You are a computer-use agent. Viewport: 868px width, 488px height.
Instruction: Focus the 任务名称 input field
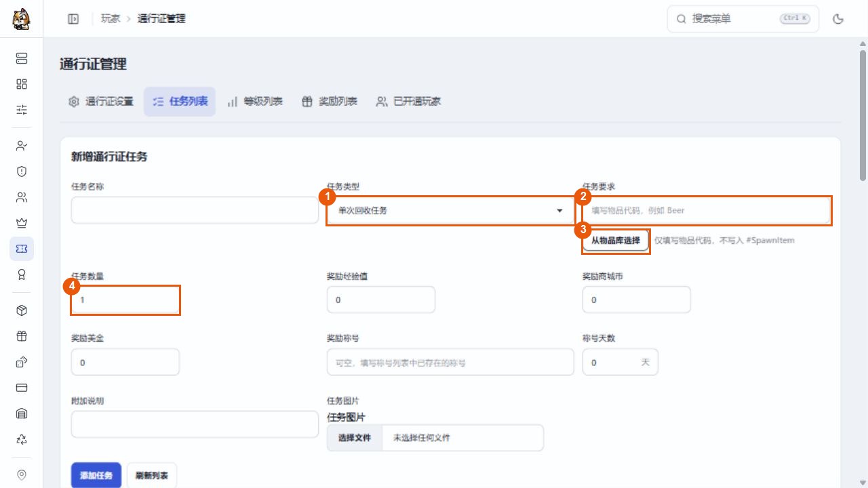(195, 210)
